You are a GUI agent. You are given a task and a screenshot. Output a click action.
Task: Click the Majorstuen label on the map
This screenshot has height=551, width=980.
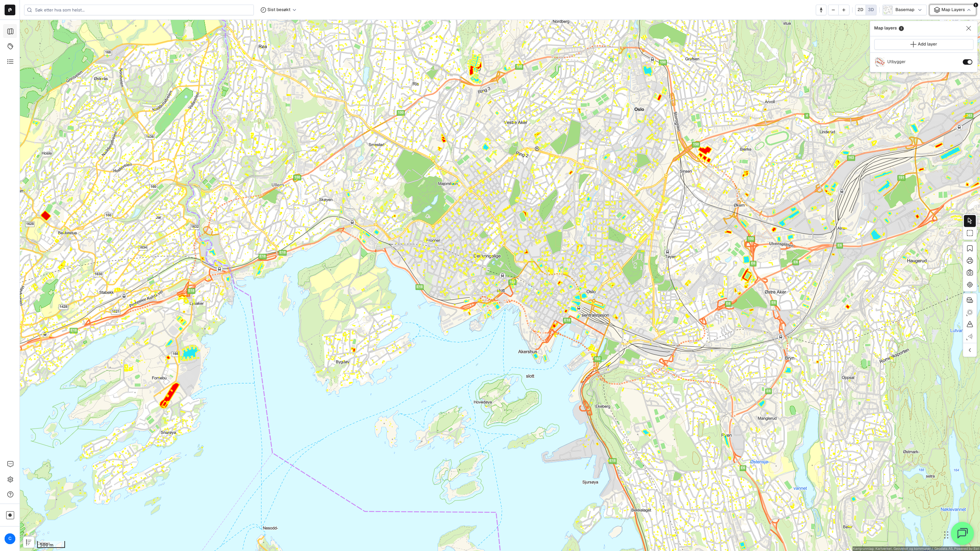448,184
